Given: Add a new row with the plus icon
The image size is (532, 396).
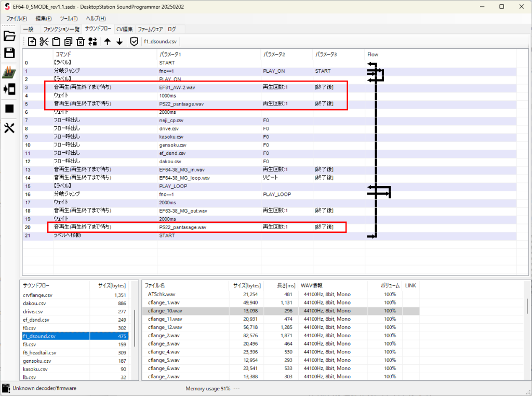Looking at the screenshot, I should pyautogui.click(x=32, y=42).
